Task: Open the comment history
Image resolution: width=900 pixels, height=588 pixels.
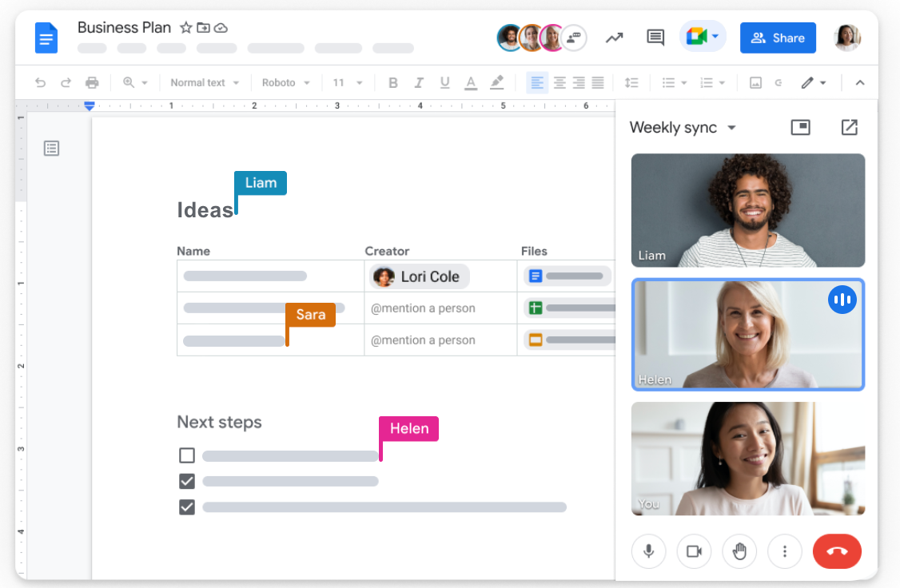Action: point(655,38)
